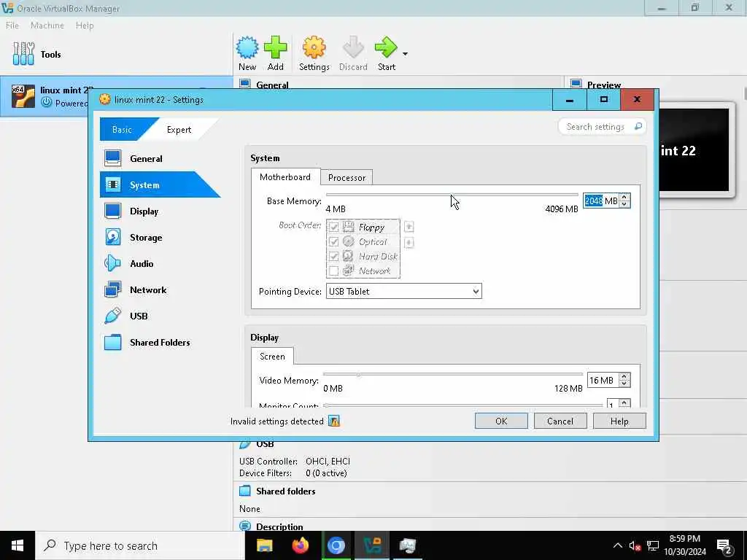747x560 pixels.
Task: Click the Base Memory value field
Action: pos(601,201)
